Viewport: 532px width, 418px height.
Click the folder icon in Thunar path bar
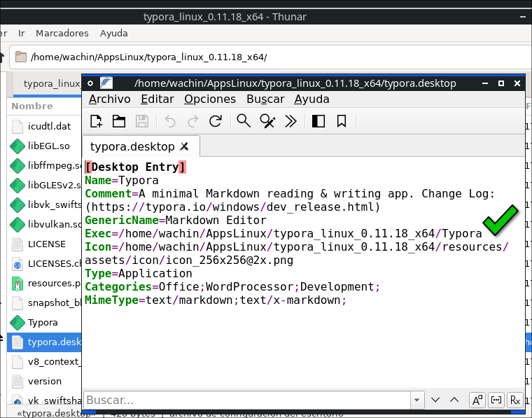21,57
